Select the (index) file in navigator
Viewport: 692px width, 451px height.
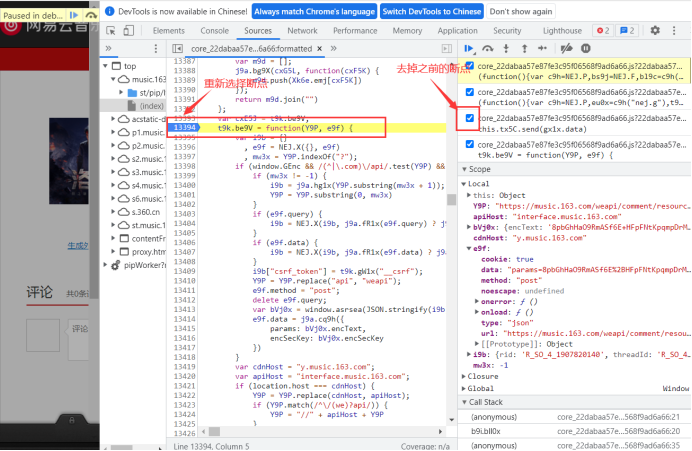pos(151,106)
